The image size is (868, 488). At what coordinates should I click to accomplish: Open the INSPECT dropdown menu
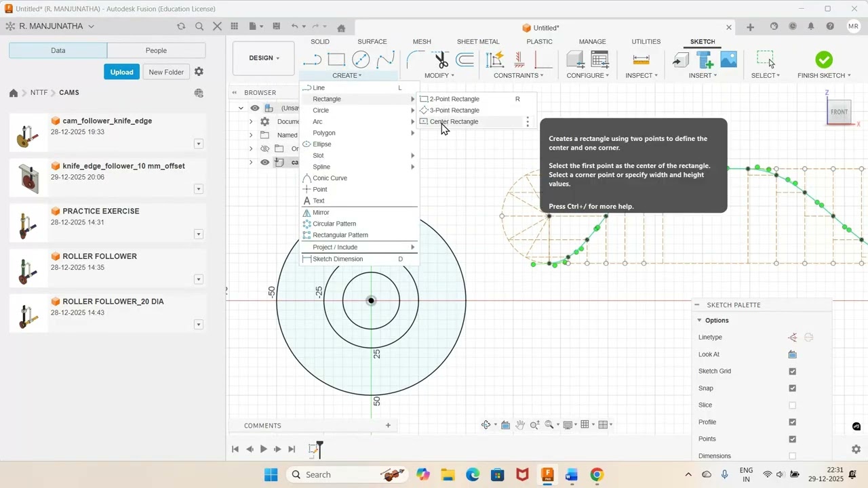point(642,75)
